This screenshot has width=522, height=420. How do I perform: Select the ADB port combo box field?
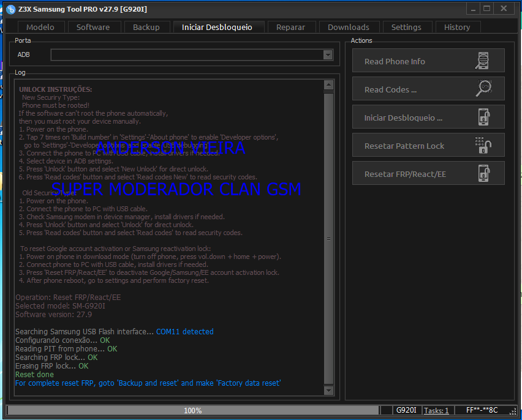coord(192,55)
